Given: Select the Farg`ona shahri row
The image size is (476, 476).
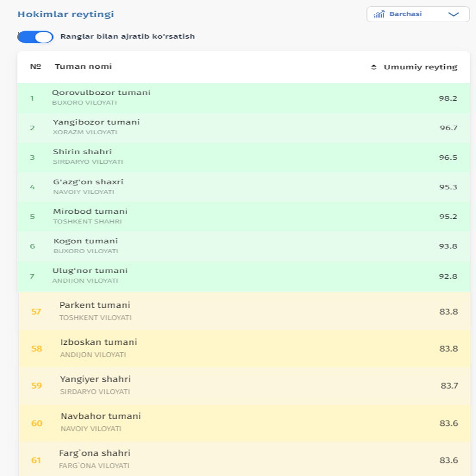Looking at the screenshot, I should [245, 459].
